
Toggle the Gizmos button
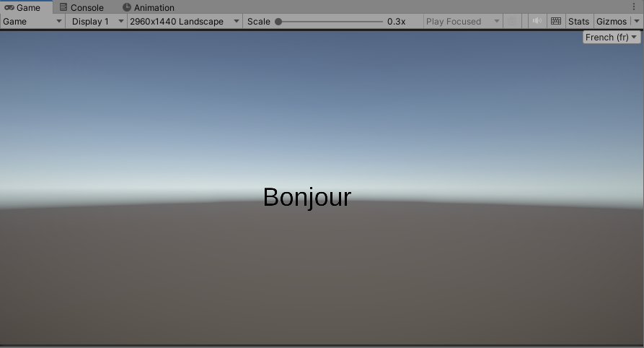(612, 22)
